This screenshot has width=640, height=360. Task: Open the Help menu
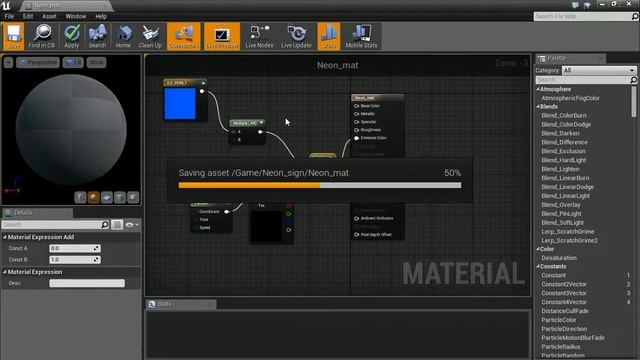[x=101, y=16]
